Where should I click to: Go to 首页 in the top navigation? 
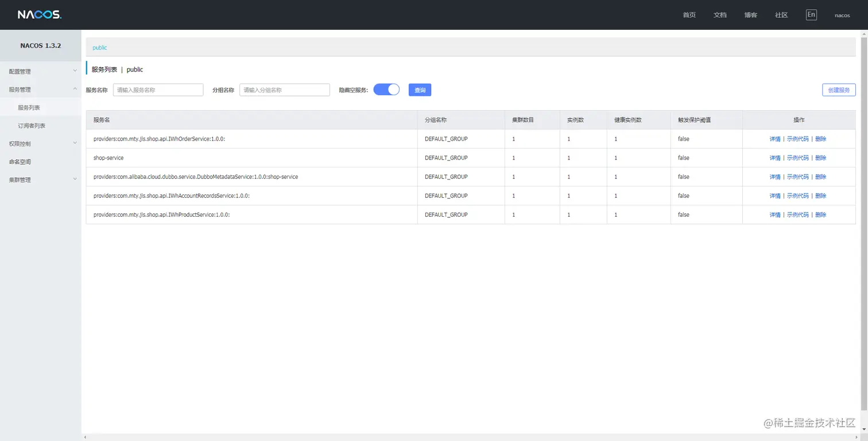point(689,15)
